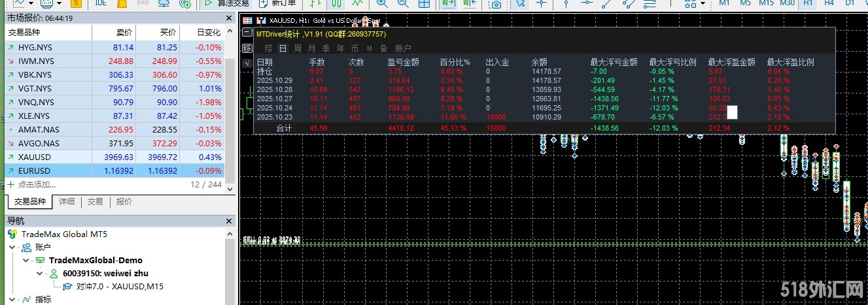
Task: Toggle the √ checkbox on the MTDriver panel
Action: pos(247,63)
